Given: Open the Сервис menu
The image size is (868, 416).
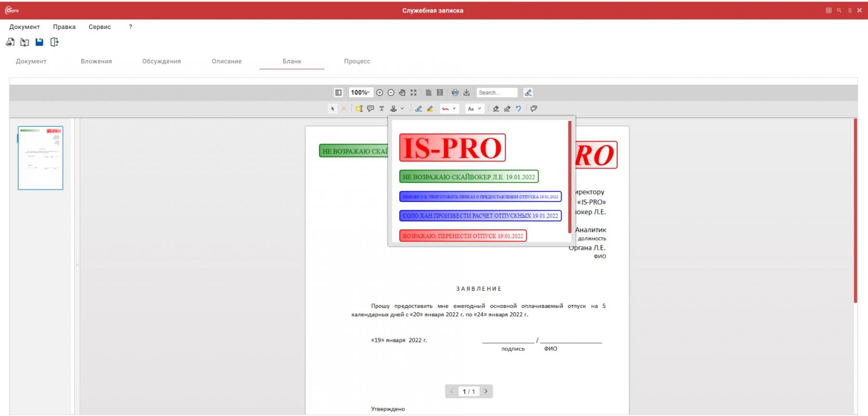Looking at the screenshot, I should click(100, 27).
